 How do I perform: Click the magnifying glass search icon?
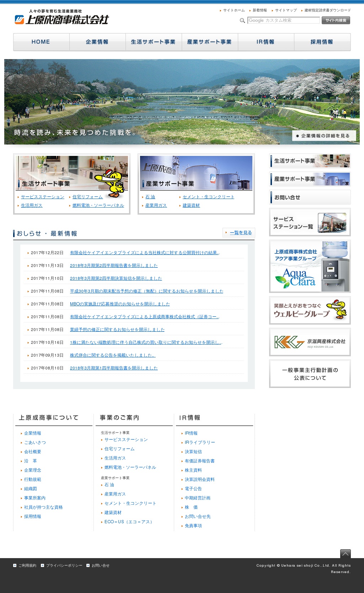pos(242,21)
